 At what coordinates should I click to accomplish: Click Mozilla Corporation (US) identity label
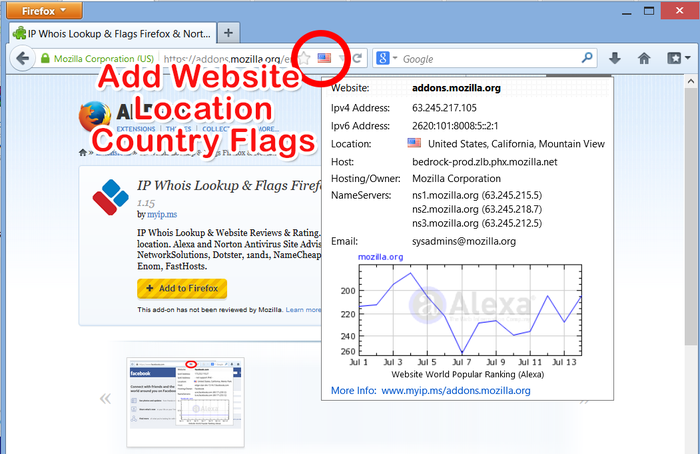pos(104,59)
